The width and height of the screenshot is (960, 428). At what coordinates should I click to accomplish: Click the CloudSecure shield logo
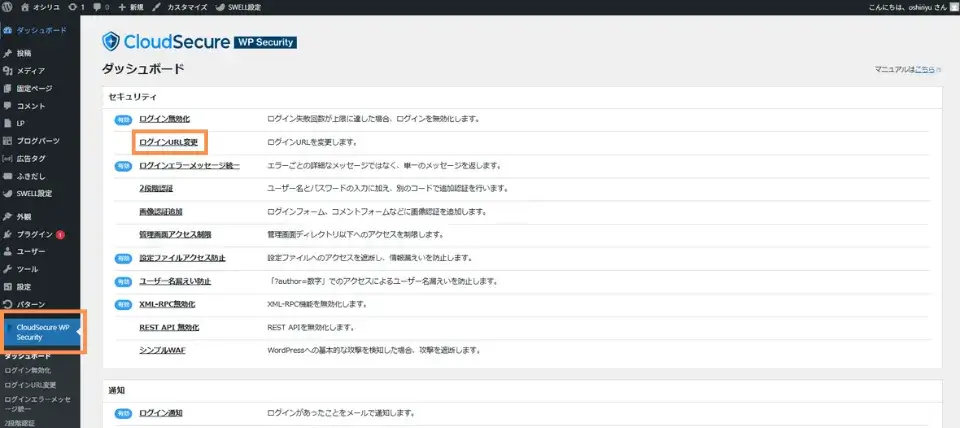(x=111, y=42)
